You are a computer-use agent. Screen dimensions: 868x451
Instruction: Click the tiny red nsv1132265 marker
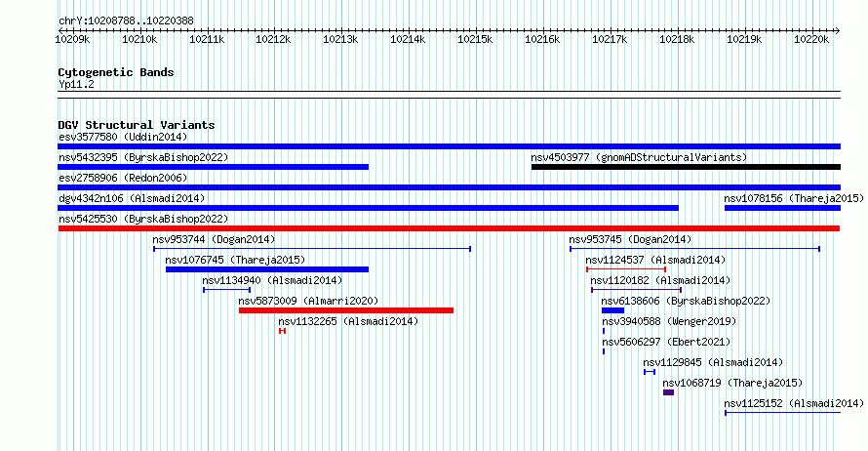[282, 331]
